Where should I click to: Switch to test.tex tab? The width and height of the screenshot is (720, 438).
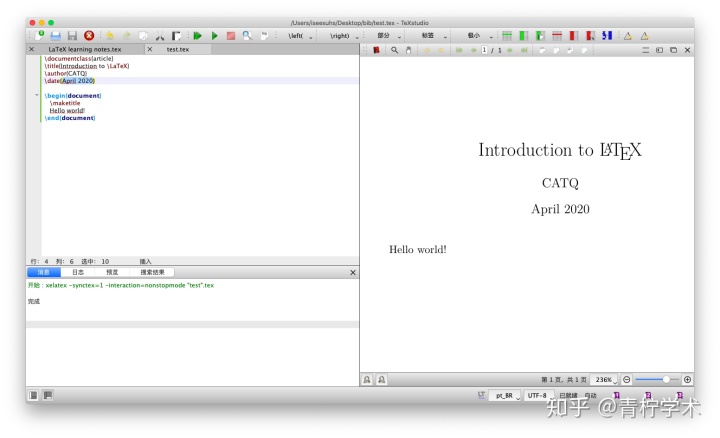178,49
